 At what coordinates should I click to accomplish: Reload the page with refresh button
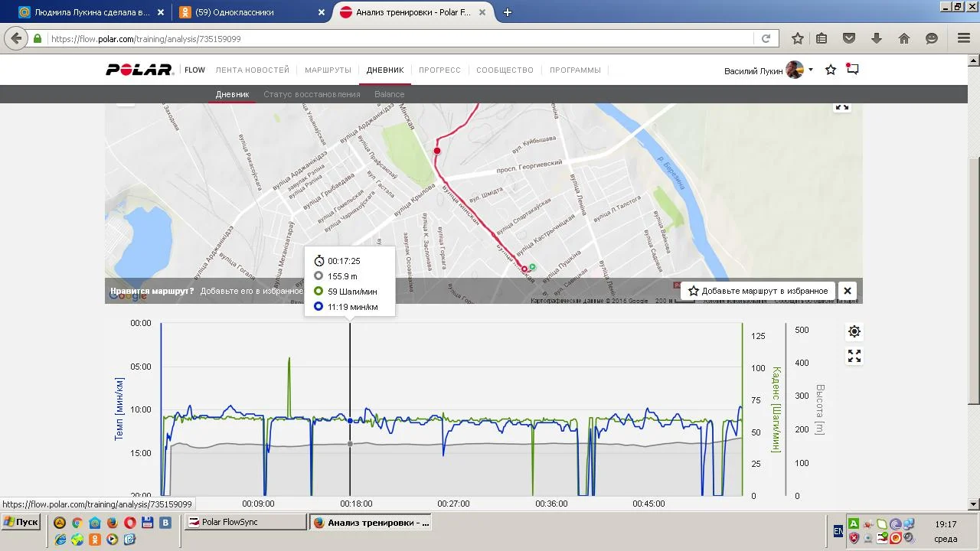point(766,38)
